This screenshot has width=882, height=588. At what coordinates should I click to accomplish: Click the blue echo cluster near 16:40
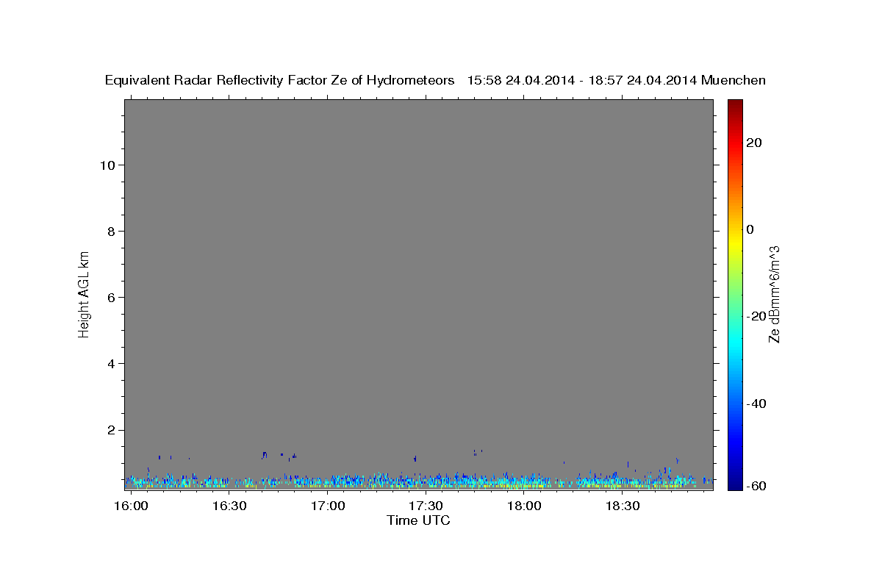pyautogui.click(x=264, y=455)
